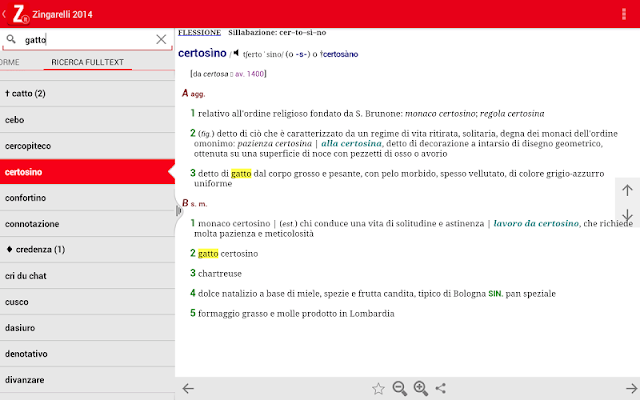
Task: Tap the Sillabazione cer-to-si-no text
Action: pos(277,32)
